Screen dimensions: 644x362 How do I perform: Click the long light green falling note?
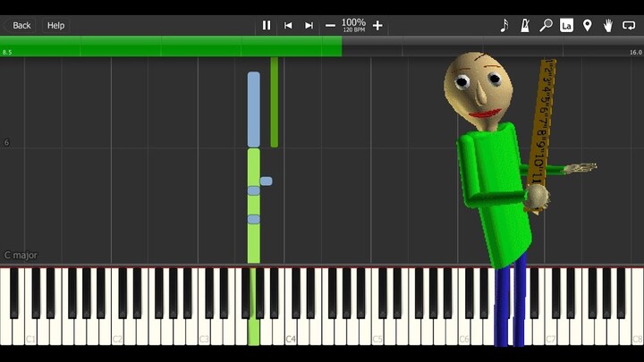pos(253,206)
